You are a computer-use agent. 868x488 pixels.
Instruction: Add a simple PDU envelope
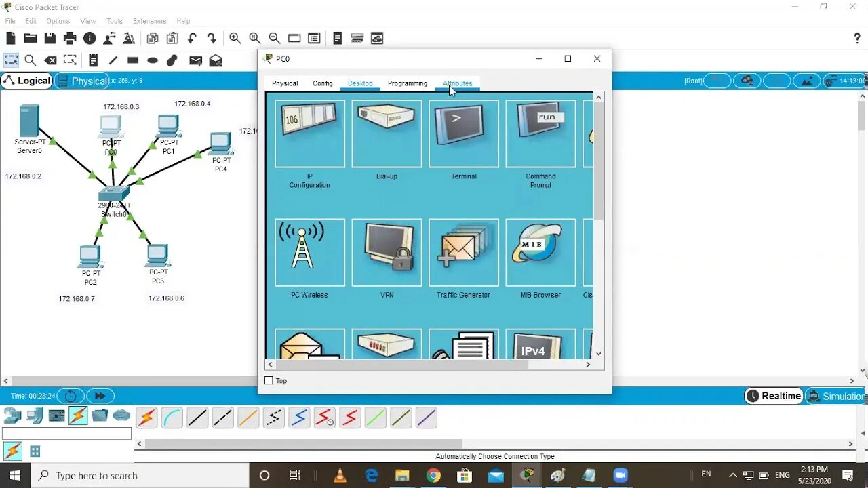pos(195,60)
